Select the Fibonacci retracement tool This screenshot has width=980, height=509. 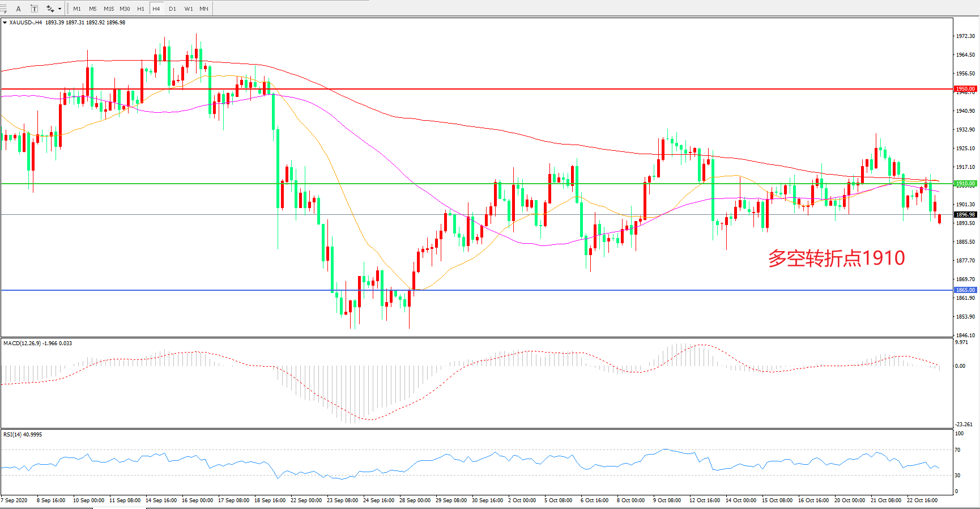tap(3, 9)
